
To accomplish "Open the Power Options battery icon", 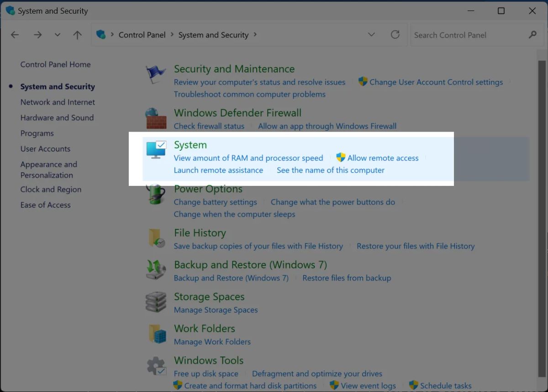I will (x=156, y=194).
